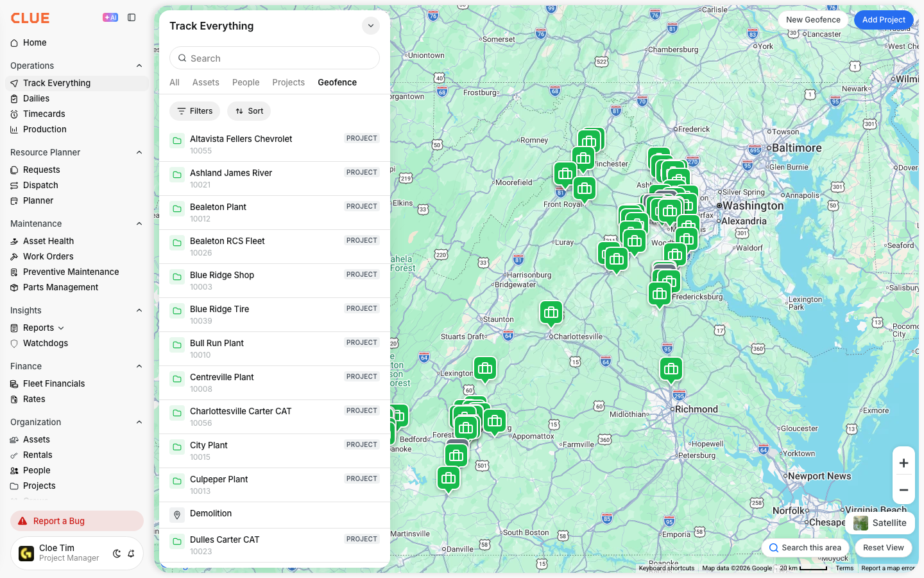Click the project marker north of Richmond
Screen dimensions: 924x578
(671, 369)
